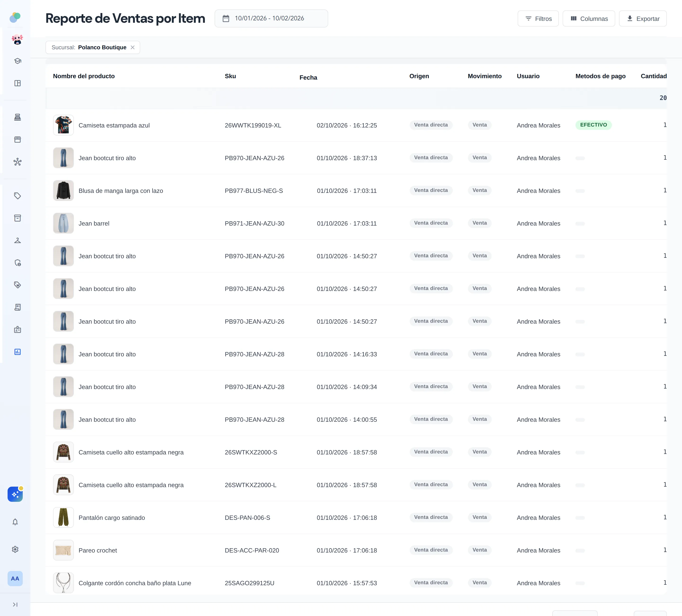Remove the Polanco Boutique sucursal filter
The image size is (682, 616).
coord(133,47)
